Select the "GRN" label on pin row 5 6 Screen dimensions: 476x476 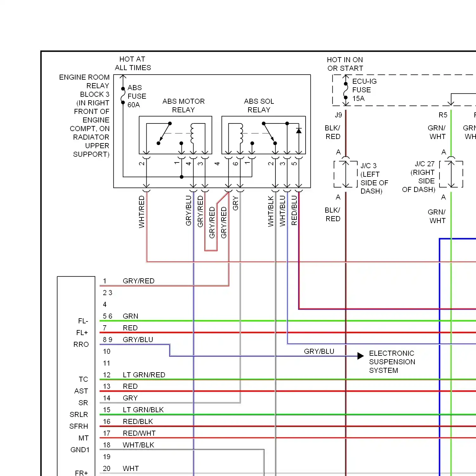[x=130, y=316]
